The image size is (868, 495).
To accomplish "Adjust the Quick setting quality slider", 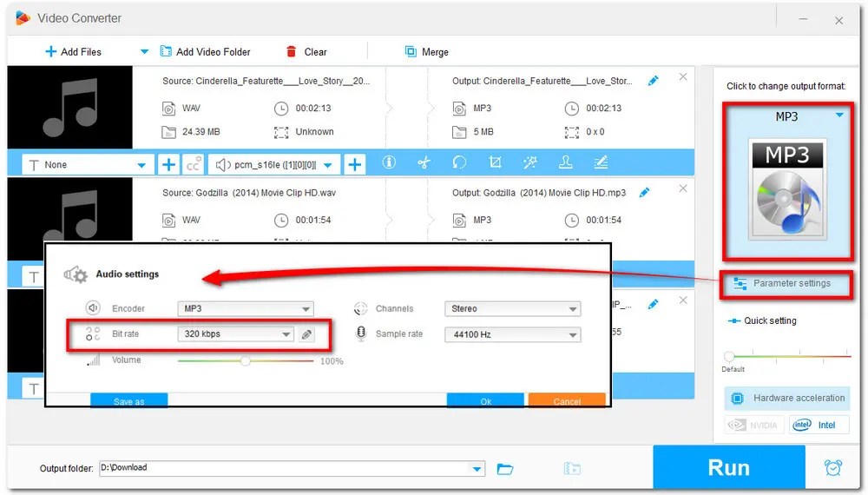I will coord(730,355).
